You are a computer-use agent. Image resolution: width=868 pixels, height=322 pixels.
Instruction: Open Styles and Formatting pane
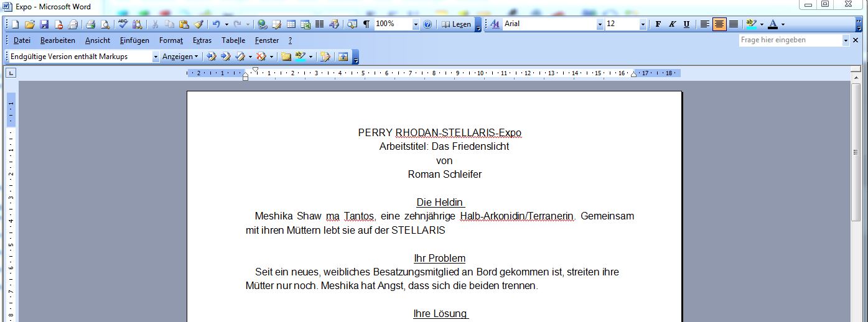495,24
